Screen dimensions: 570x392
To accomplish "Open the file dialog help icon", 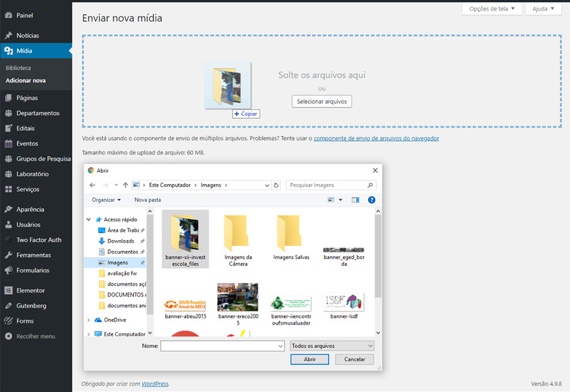I will (x=371, y=200).
